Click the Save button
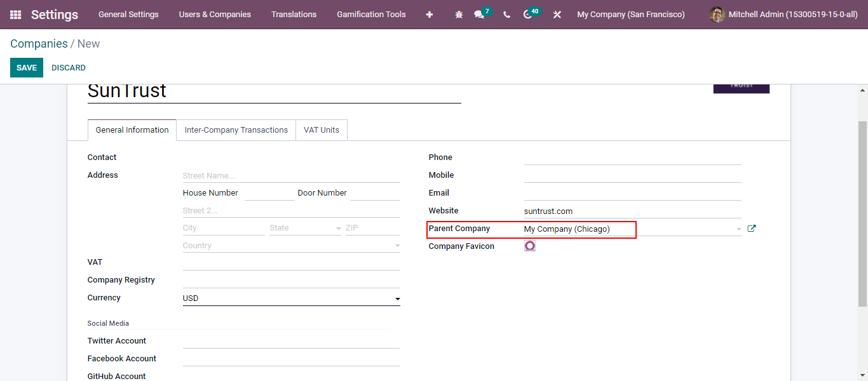This screenshot has height=381, width=868. (27, 68)
